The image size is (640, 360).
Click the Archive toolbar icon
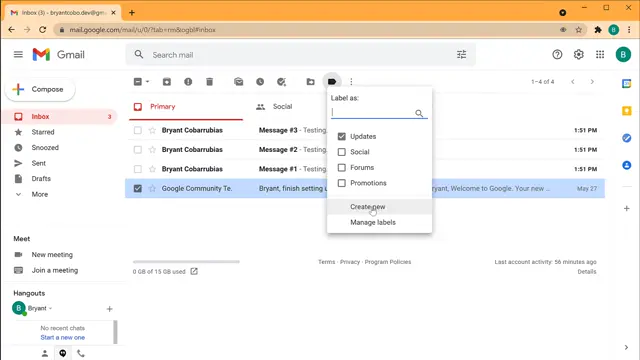[x=167, y=82]
